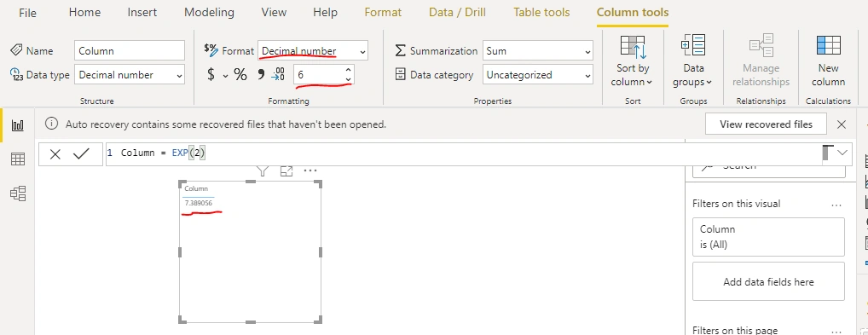
Task: Click Add data fields here box
Action: (768, 282)
